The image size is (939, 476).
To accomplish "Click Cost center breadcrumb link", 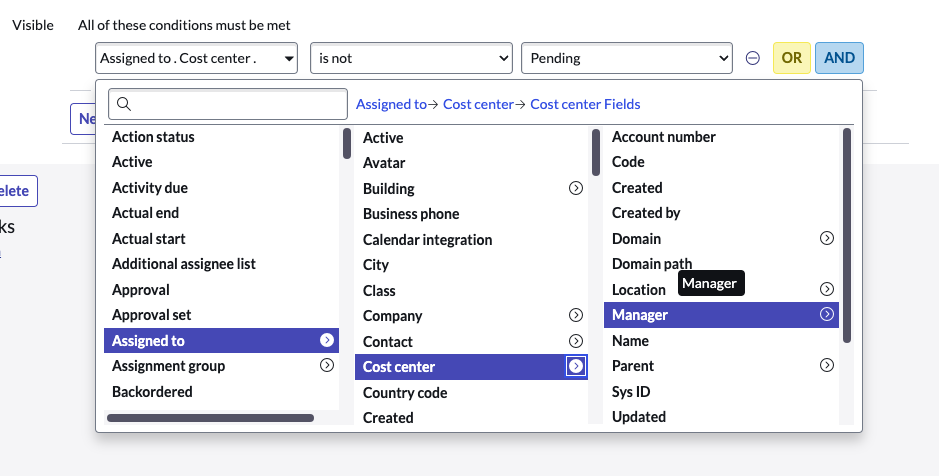I will point(478,104).
